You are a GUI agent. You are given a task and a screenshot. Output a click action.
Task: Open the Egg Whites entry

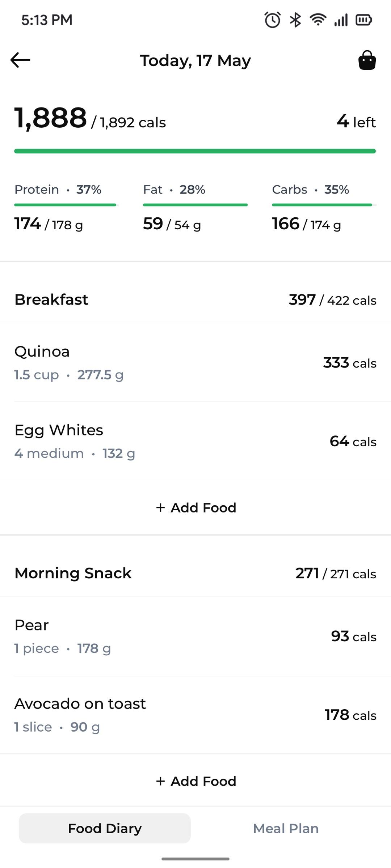point(195,441)
